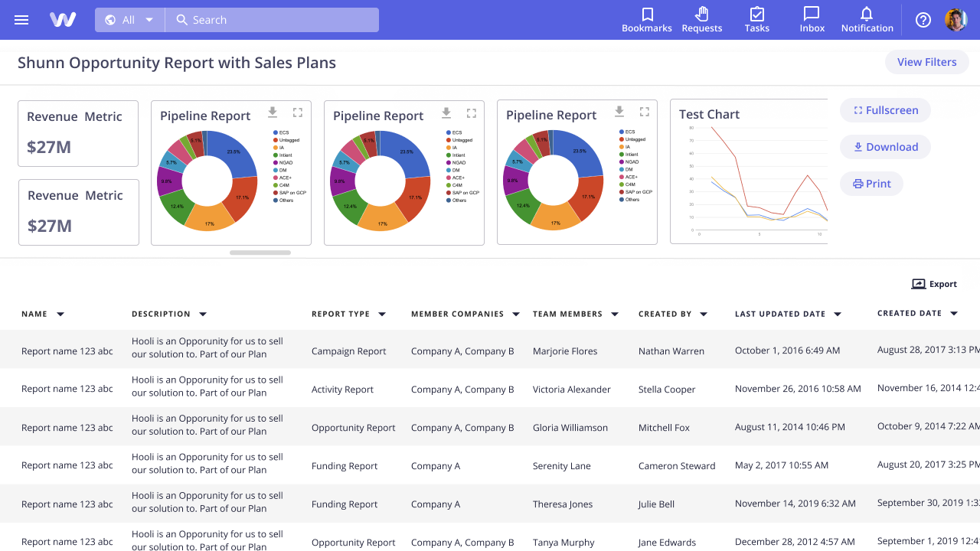Select team member Marjorie Flores
Viewport: 980px width, 551px height.
565,351
